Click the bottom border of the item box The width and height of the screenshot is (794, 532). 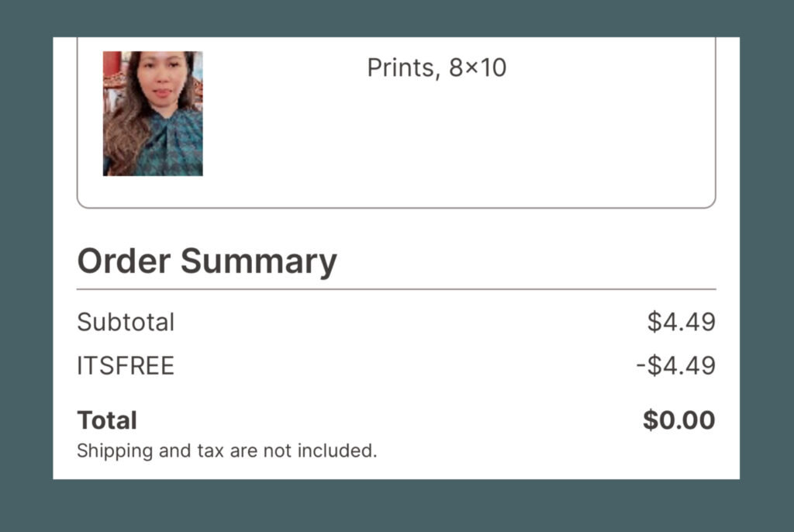(396, 207)
